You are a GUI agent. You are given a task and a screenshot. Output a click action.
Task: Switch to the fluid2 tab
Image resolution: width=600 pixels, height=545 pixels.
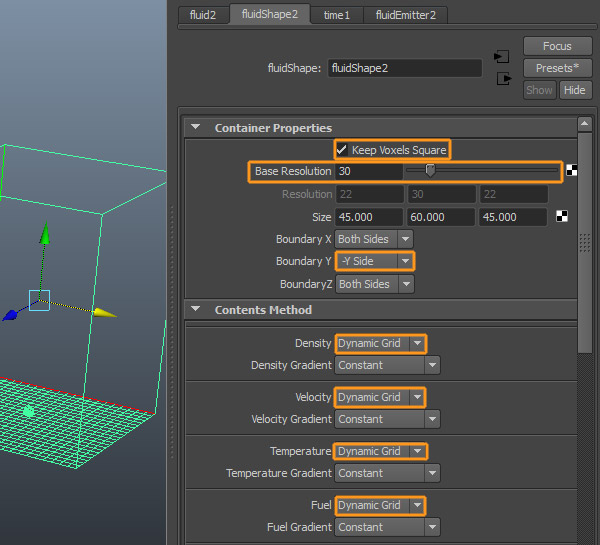tap(203, 15)
